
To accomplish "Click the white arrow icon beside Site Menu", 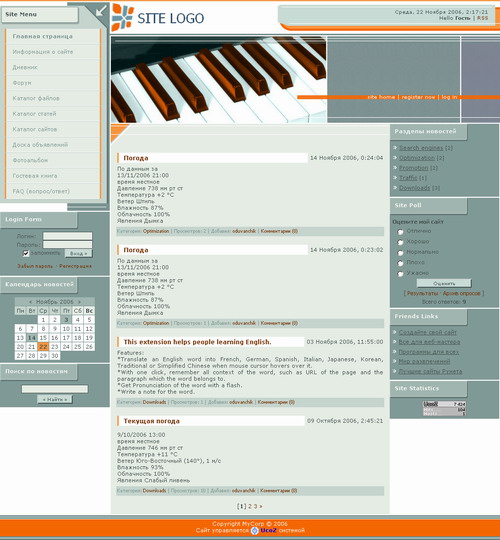I will click(x=101, y=11).
